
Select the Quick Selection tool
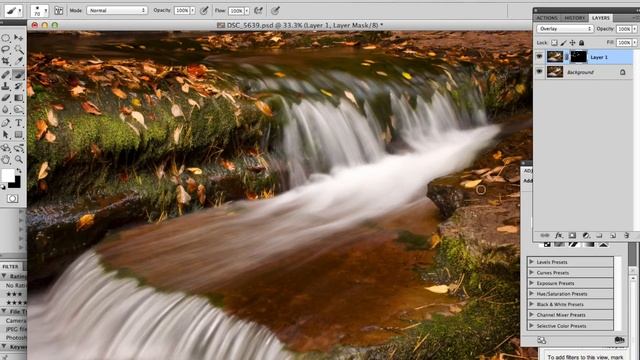pyautogui.click(x=19, y=49)
